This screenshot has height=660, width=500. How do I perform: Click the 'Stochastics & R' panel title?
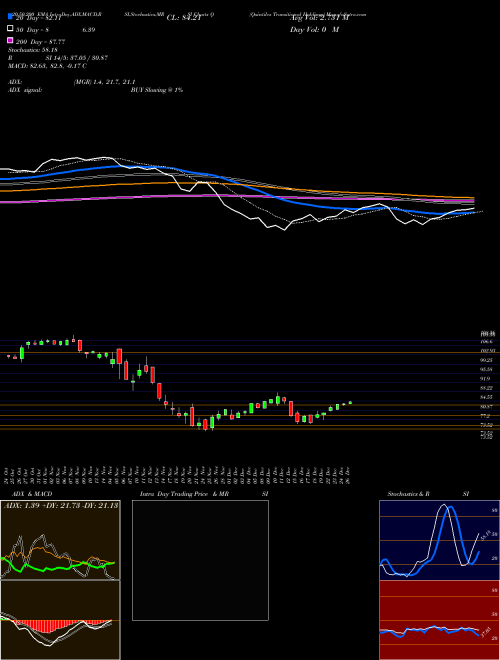tap(409, 494)
